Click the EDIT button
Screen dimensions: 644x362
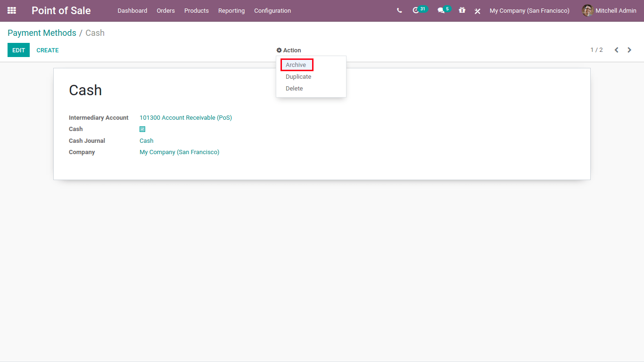coord(18,50)
